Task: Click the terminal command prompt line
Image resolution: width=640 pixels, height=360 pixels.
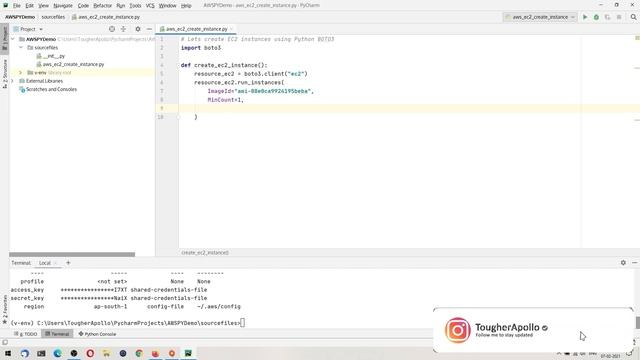Action: pos(128,323)
